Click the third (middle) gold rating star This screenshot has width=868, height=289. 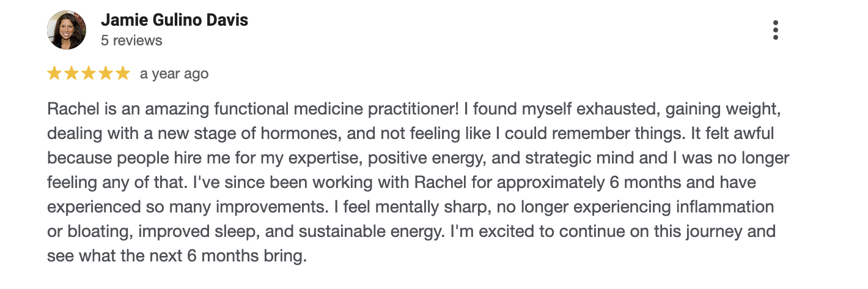pos(89,73)
